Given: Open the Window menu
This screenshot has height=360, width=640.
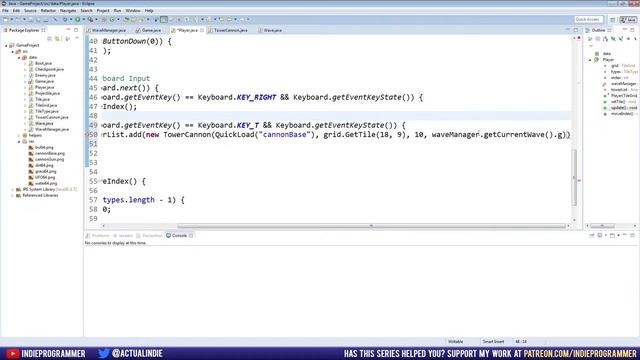Looking at the screenshot, I should click(133, 11).
